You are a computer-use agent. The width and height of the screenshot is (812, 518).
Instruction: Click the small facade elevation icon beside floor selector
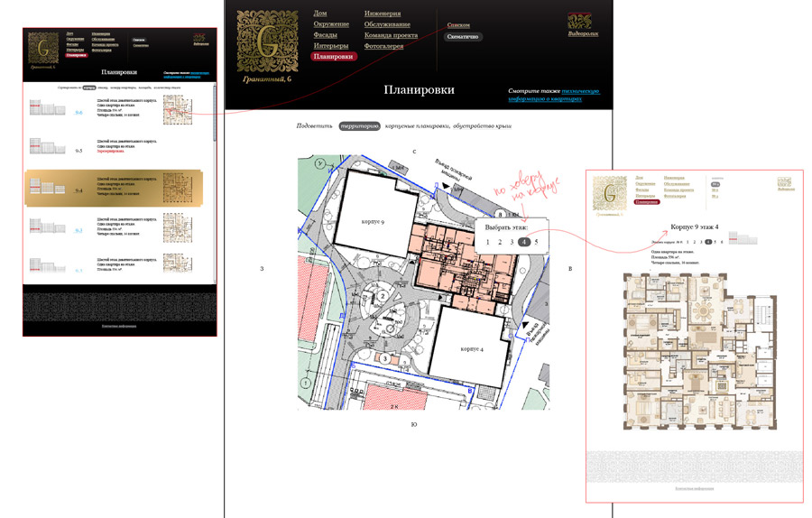(x=748, y=241)
